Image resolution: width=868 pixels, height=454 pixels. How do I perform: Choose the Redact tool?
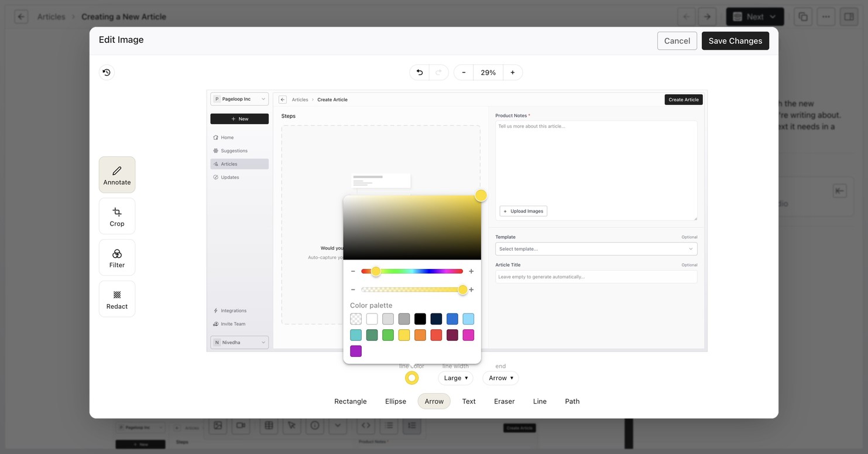click(x=117, y=299)
